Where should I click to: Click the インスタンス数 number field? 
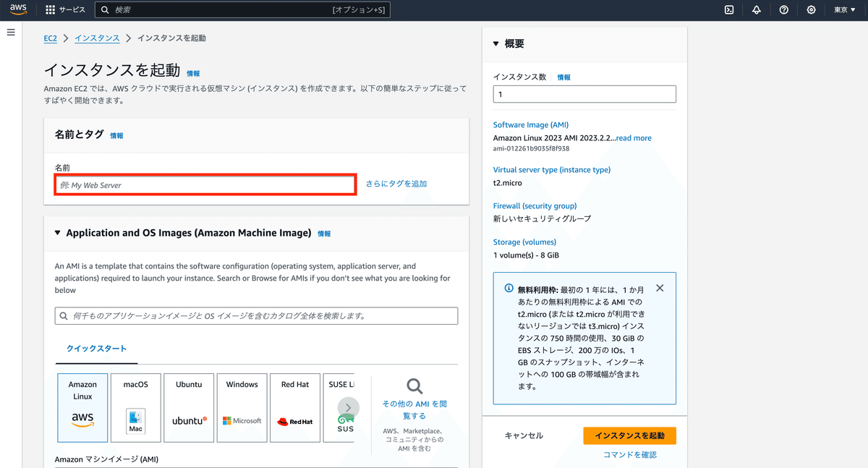click(584, 94)
